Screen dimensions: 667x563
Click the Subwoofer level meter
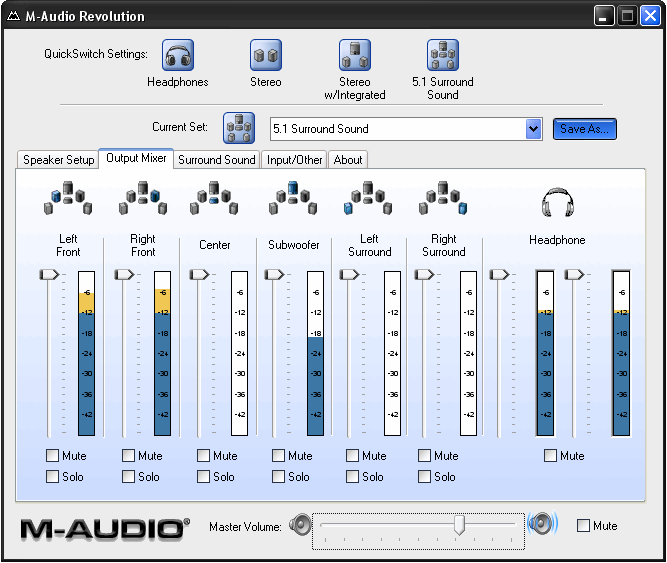pyautogui.click(x=316, y=353)
